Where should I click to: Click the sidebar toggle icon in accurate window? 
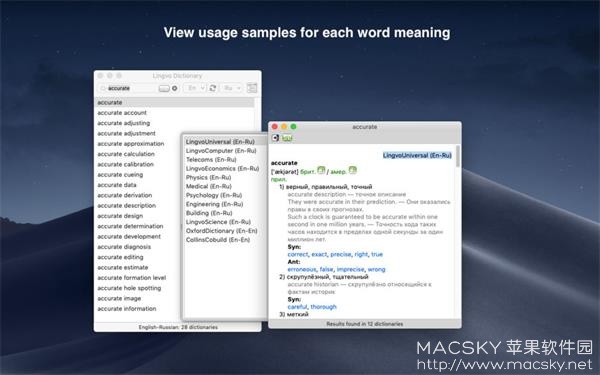coord(275,138)
